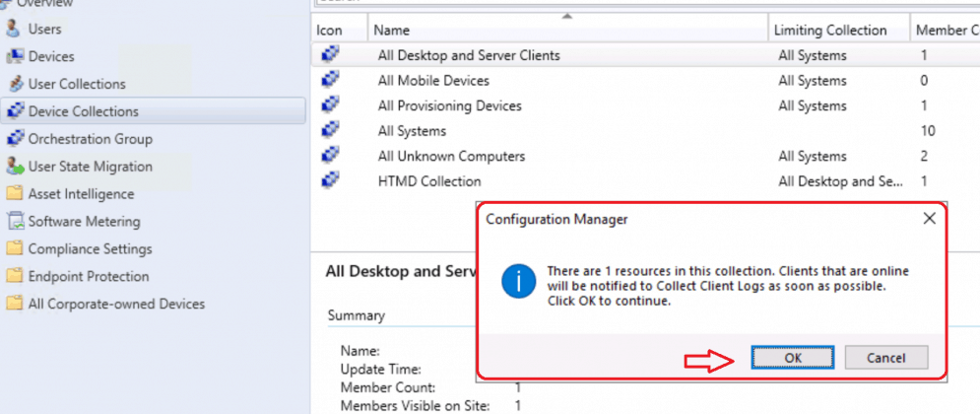
Task: Click the Summary section heading
Action: coord(357,315)
